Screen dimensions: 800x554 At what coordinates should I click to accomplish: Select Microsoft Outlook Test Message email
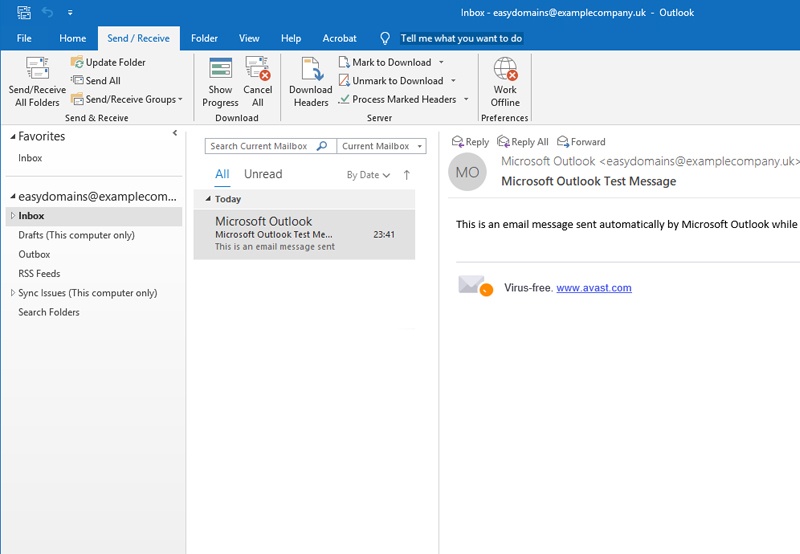pos(304,235)
